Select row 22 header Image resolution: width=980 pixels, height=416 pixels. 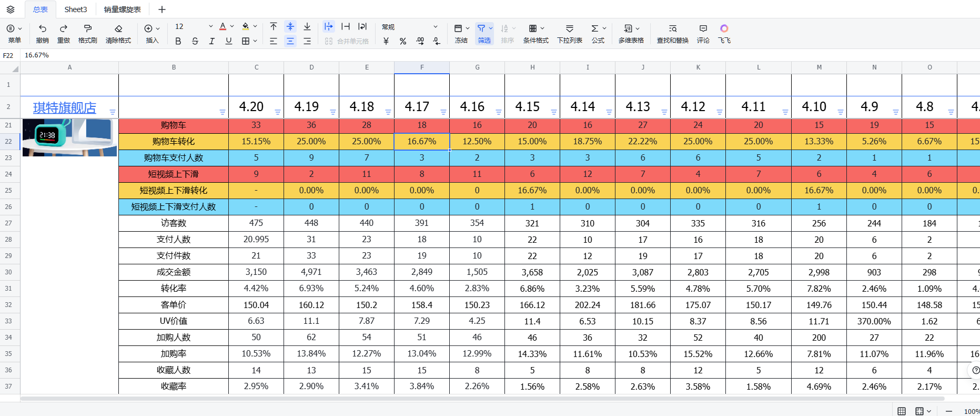tap(9, 141)
